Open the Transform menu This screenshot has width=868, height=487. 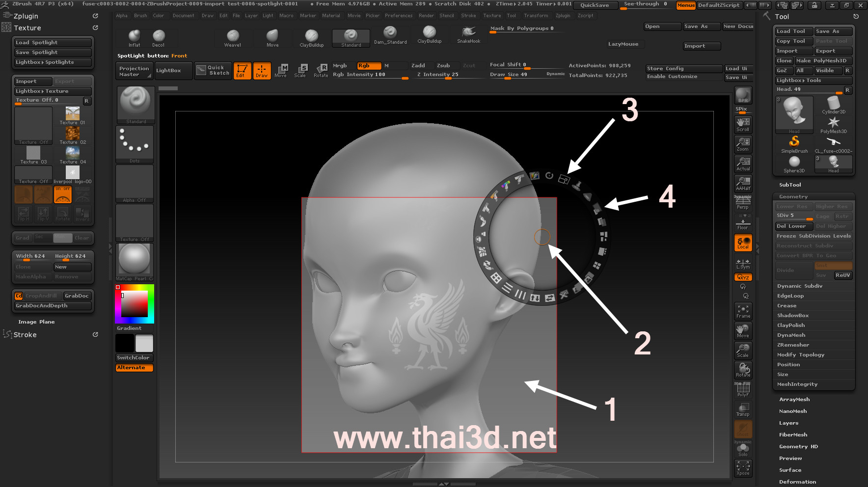(x=536, y=16)
